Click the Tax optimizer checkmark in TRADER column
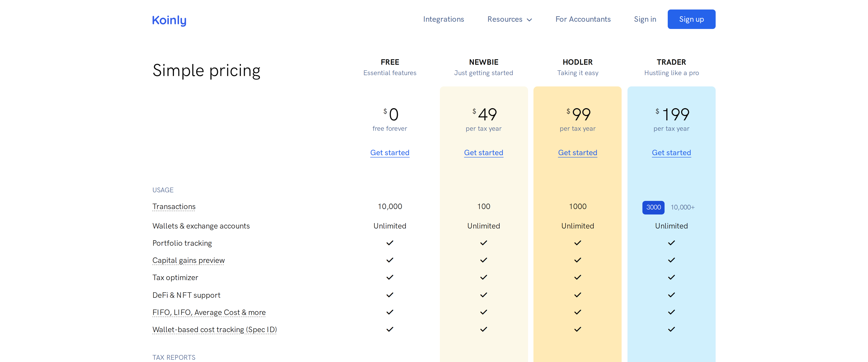Viewport: 868px width, 362px height. pyautogui.click(x=671, y=277)
